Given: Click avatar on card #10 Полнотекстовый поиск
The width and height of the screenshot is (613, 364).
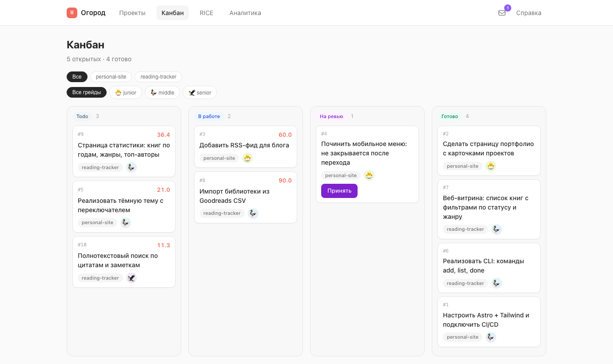Looking at the screenshot, I should 131,278.
